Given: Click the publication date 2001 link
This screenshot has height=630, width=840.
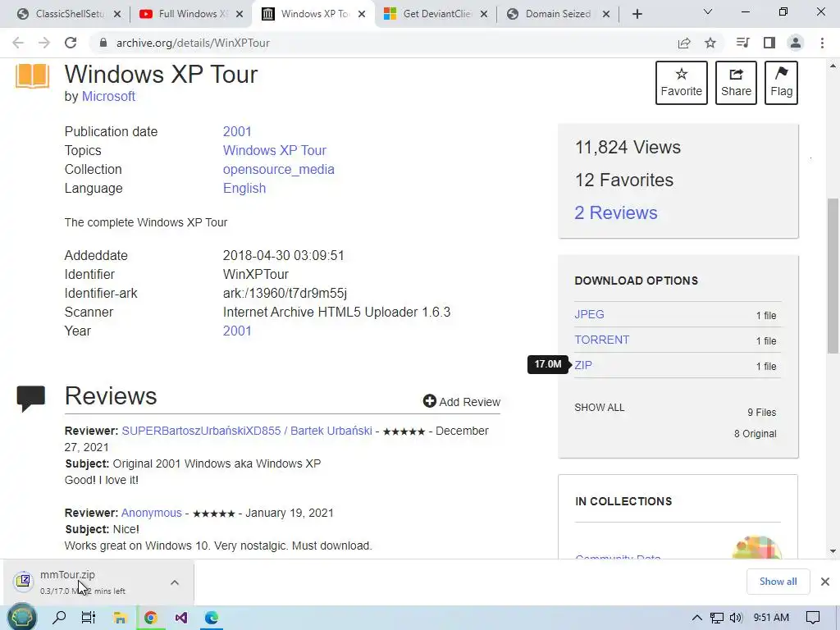Looking at the screenshot, I should click(237, 132).
